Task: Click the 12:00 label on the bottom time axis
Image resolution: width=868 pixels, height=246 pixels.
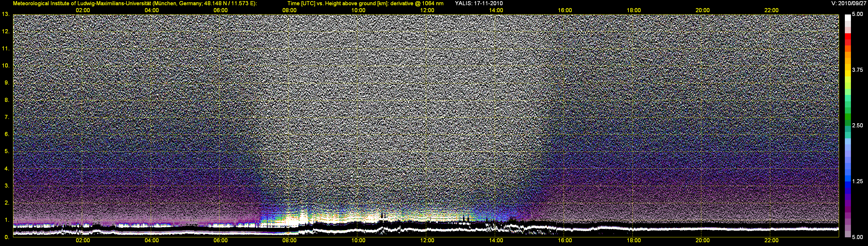Action: [427, 240]
